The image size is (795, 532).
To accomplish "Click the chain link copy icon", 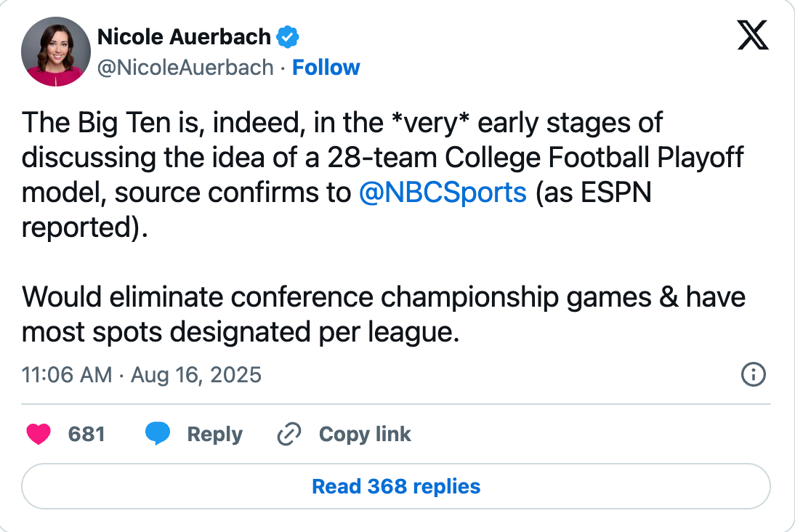I will click(289, 435).
